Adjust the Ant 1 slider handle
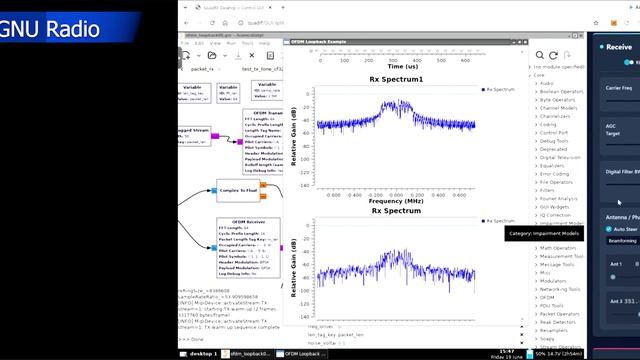Viewport: 640px width, 360px height. 613,277
